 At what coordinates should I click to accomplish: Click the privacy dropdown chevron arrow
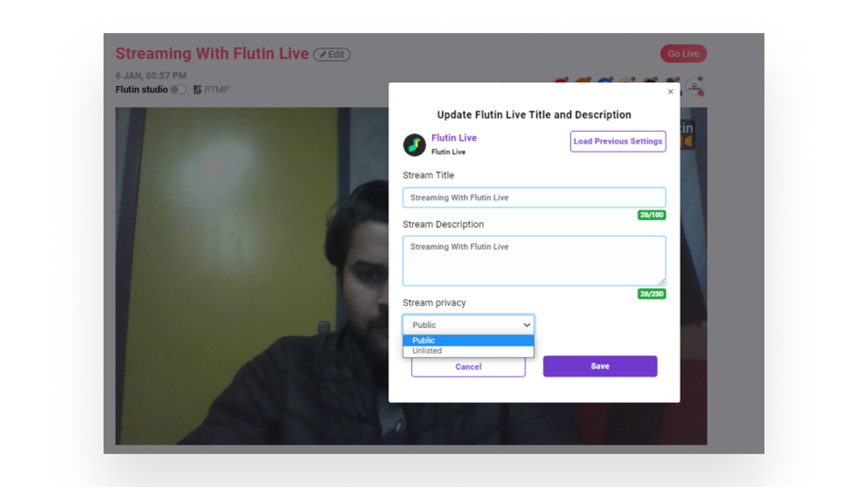[527, 325]
